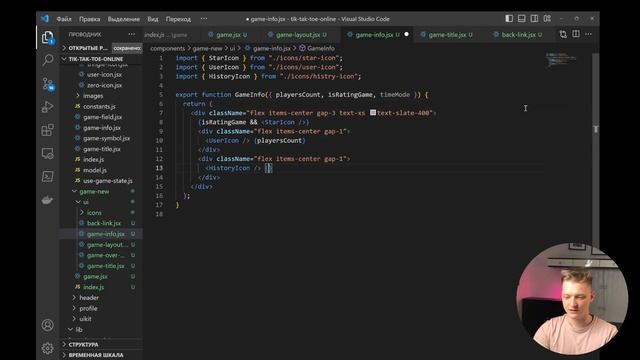Open game-symbol.jsx in file tree
This screenshot has height=360, width=640.
(106, 138)
